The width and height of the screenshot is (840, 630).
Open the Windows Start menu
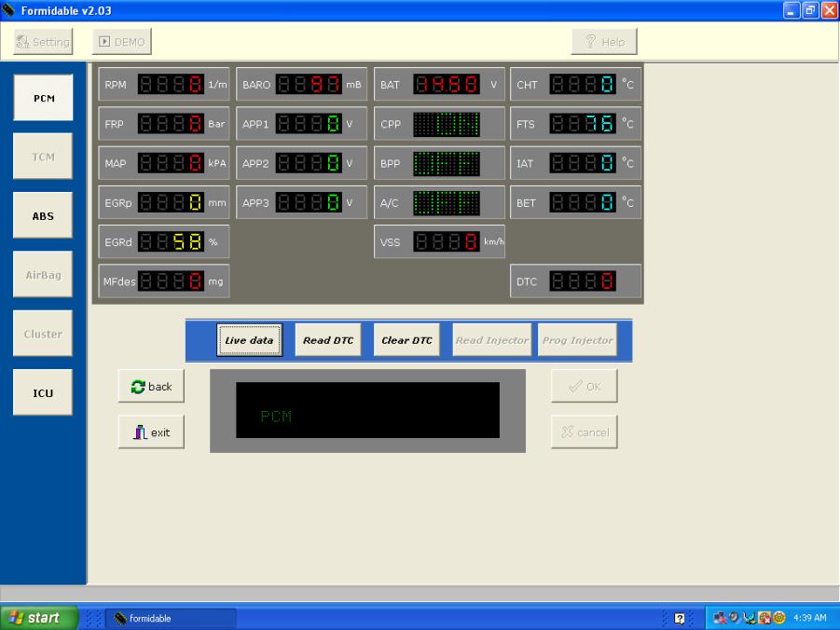tap(39, 618)
